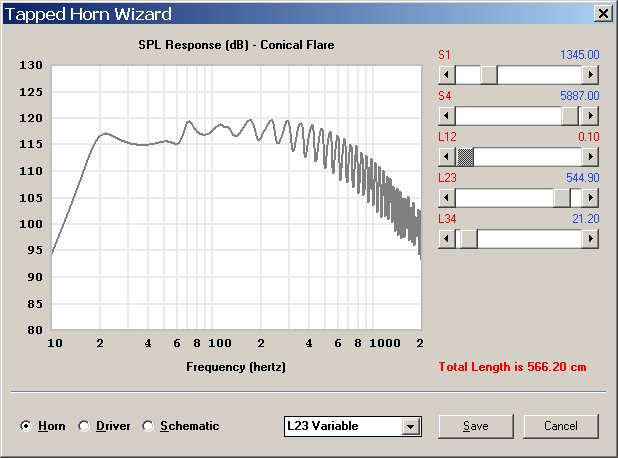Click the left arrow of the L12 slider
Image resolution: width=618 pixels, height=458 pixels.
point(447,157)
